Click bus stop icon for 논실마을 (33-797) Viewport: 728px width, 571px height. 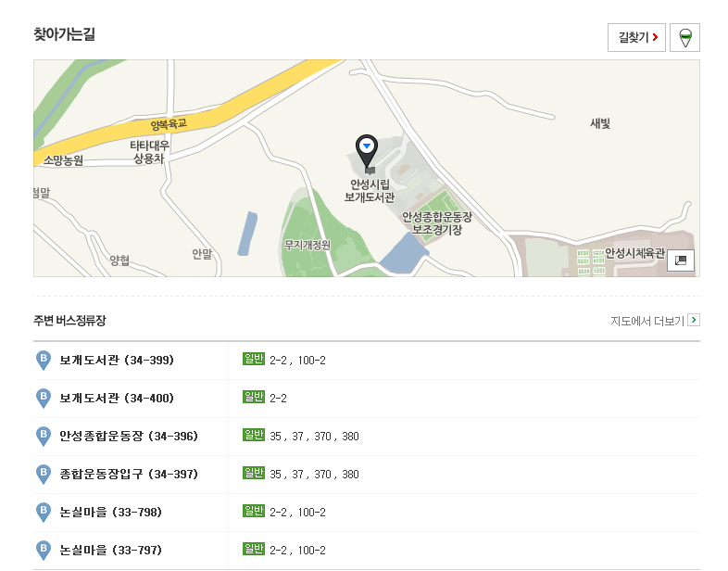(43, 551)
